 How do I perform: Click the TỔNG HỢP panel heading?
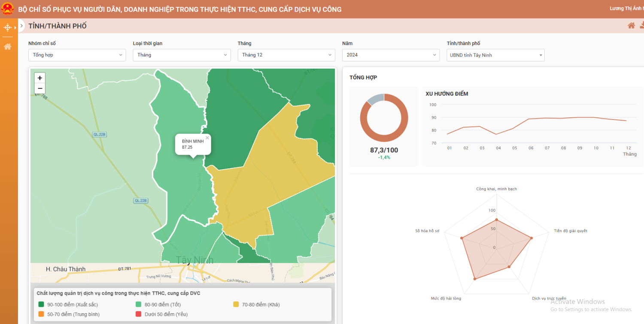pos(363,77)
